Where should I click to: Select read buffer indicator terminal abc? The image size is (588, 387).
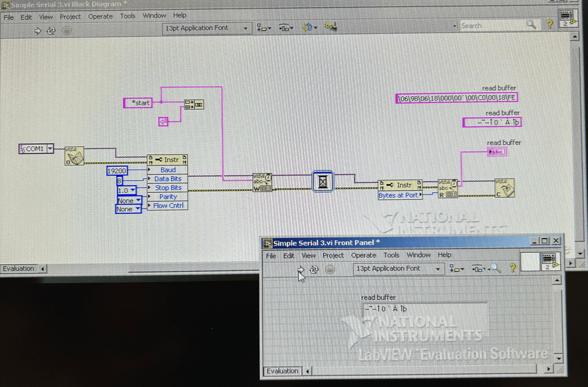[x=497, y=152]
